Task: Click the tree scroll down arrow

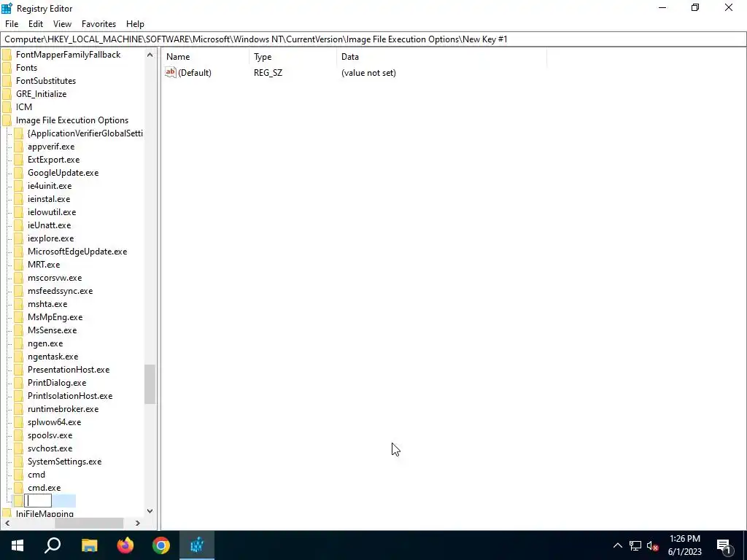Action: (150, 511)
